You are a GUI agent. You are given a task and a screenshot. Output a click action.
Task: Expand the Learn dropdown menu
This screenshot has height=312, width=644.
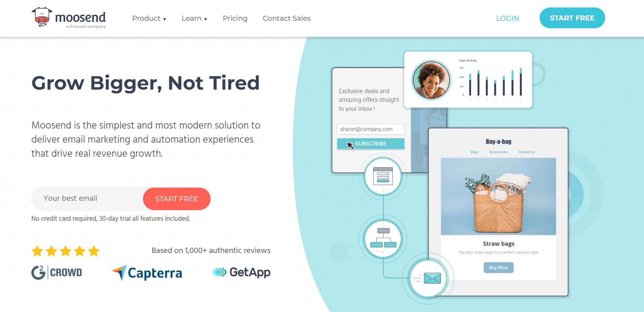194,18
